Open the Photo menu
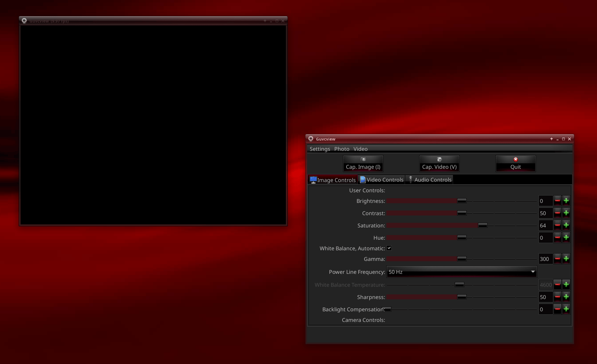 coord(342,149)
